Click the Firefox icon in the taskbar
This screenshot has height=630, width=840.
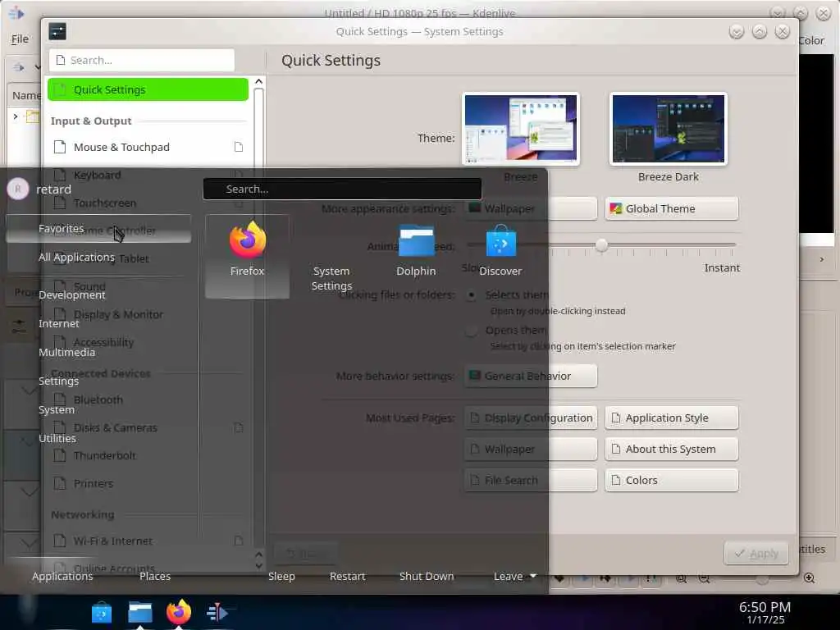[x=179, y=612]
